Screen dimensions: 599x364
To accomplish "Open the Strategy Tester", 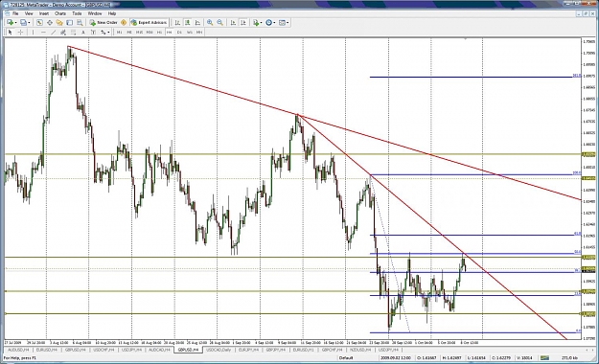I will coord(80,23).
